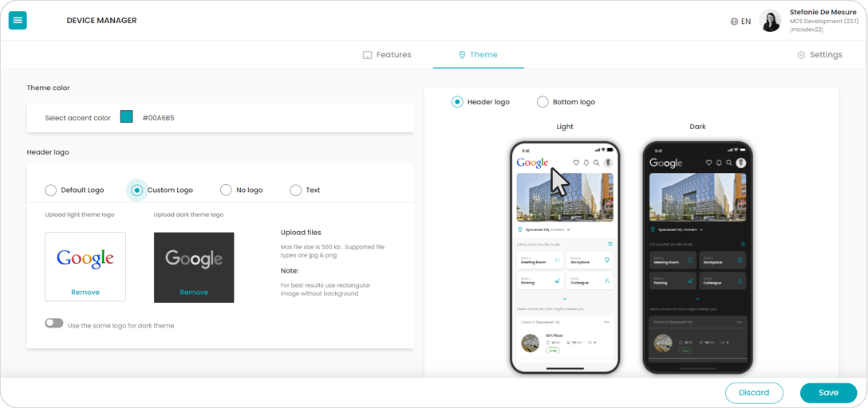Screen dimensions: 868x408
Task: Tap Colleague card in Light preview
Action: [590, 280]
